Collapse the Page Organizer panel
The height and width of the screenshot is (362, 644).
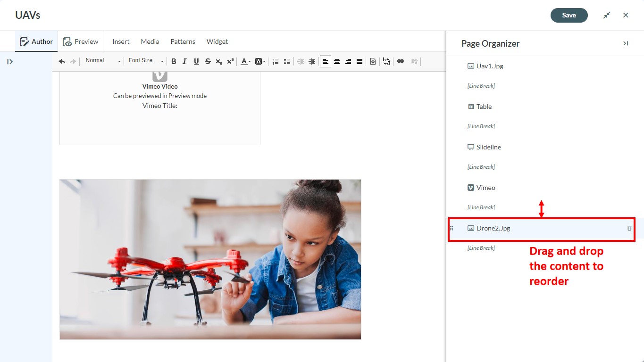pos(626,43)
